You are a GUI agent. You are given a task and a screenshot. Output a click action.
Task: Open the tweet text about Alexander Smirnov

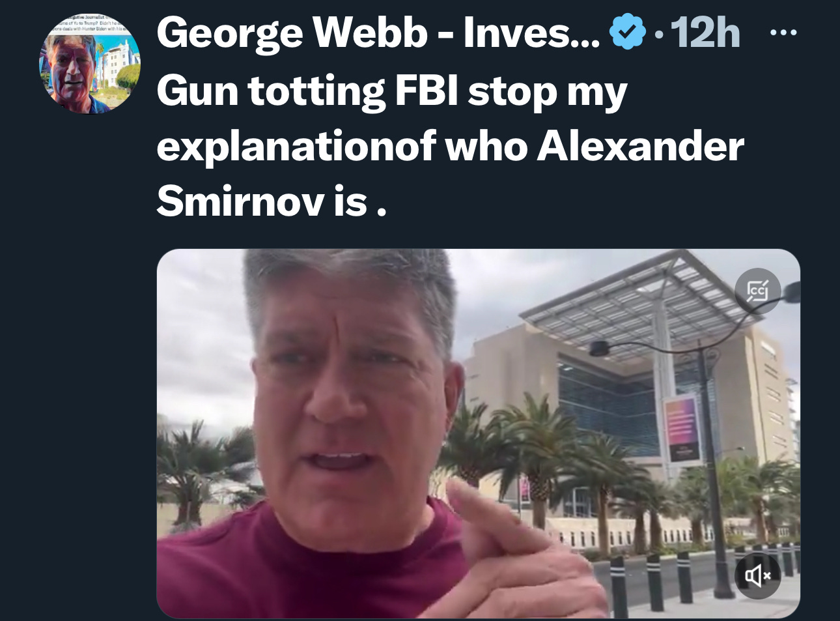[x=450, y=145]
